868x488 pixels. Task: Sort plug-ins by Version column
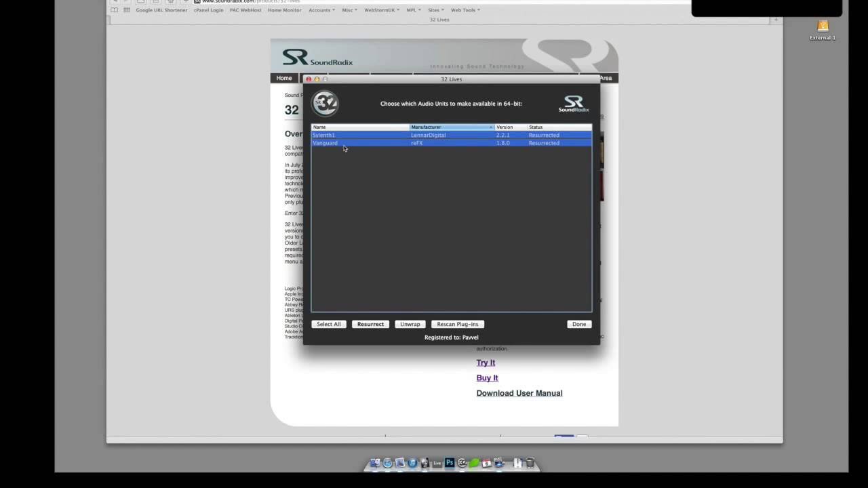pyautogui.click(x=511, y=127)
